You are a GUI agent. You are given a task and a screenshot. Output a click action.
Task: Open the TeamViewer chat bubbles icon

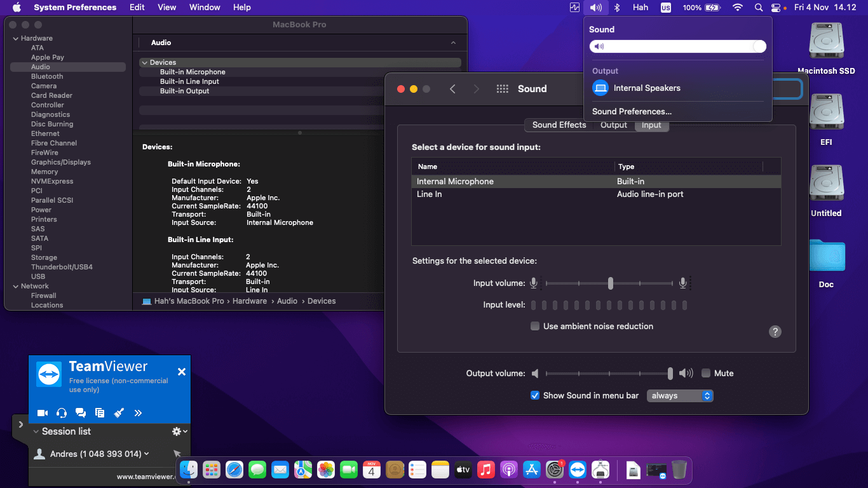coord(81,413)
